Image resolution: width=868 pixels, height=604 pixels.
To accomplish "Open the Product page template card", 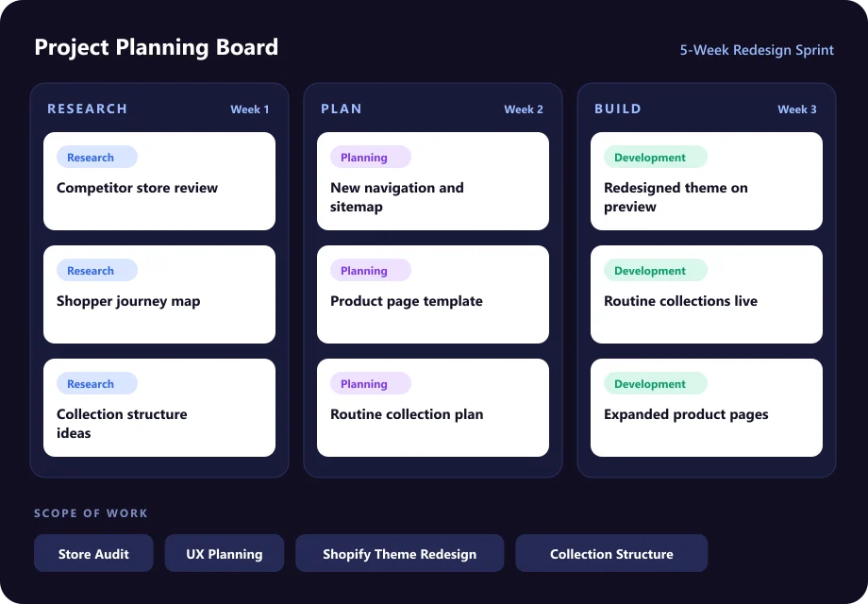I will [433, 294].
